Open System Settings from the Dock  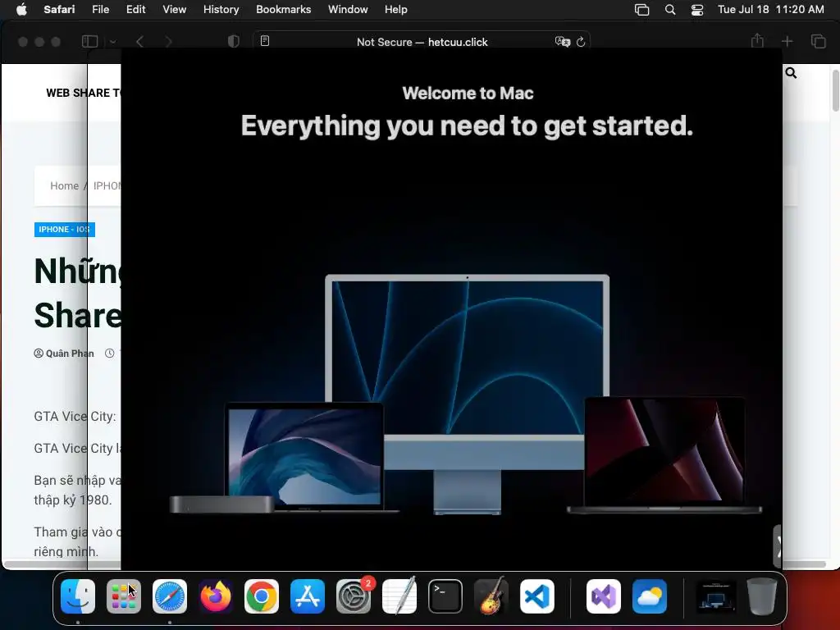[x=354, y=596]
